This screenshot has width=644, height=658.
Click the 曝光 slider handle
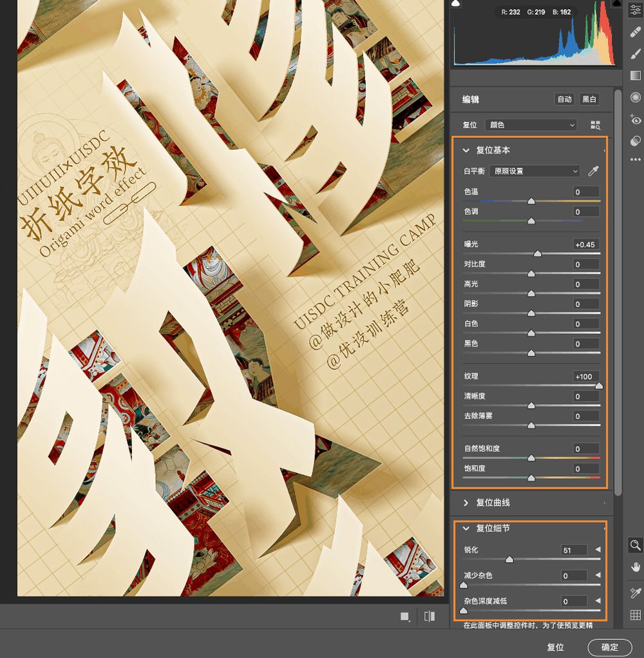[x=538, y=253]
